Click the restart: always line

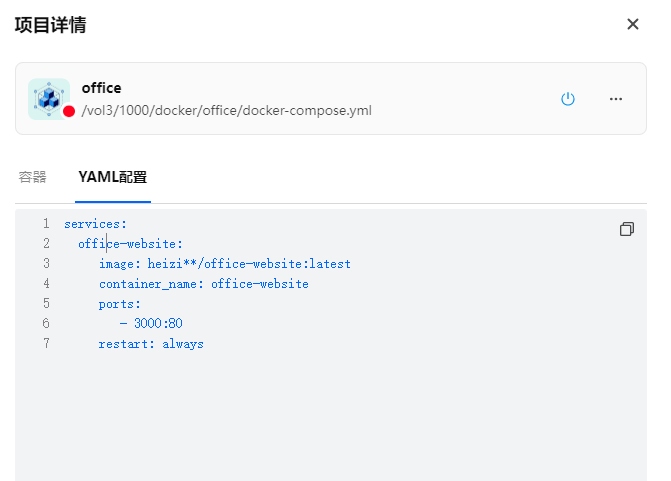[x=150, y=344]
